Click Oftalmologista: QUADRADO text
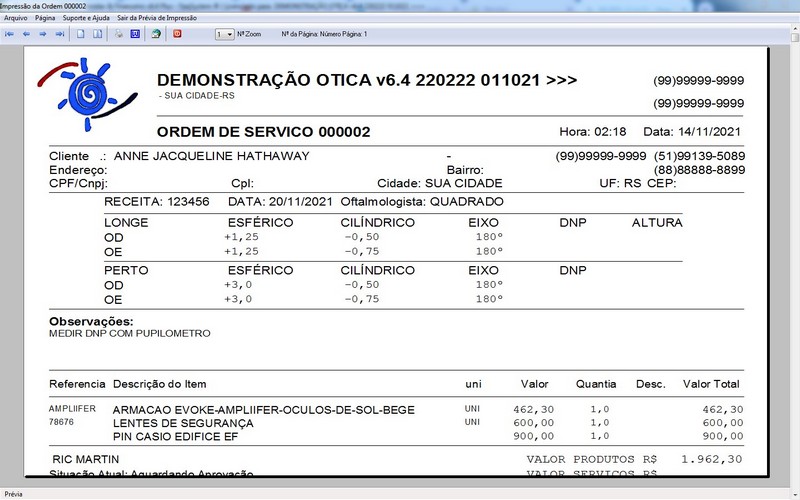This screenshot has width=800, height=500. tap(422, 202)
